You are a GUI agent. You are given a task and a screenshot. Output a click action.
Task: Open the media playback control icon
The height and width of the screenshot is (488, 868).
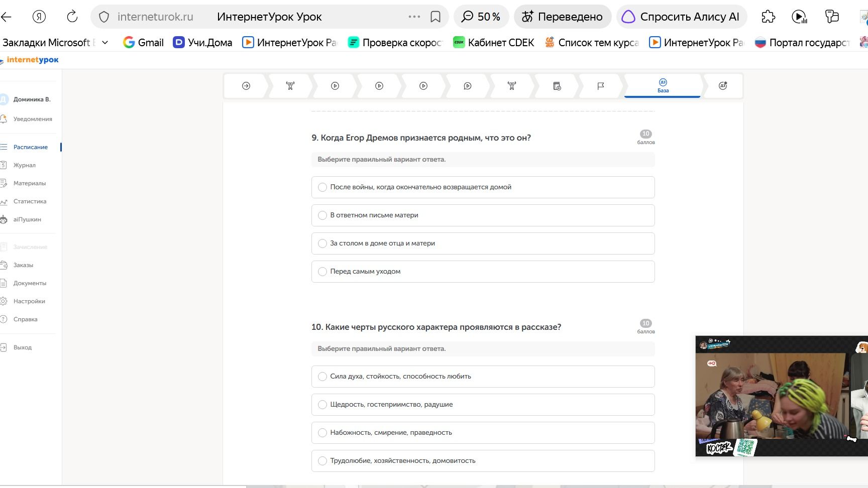(799, 17)
